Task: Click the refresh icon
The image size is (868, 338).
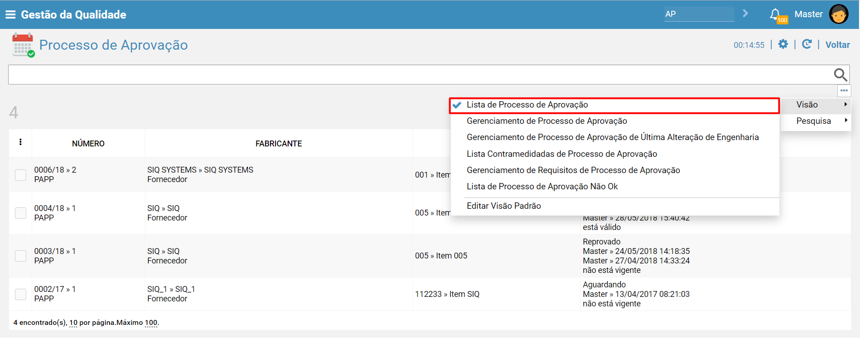Action: point(806,44)
